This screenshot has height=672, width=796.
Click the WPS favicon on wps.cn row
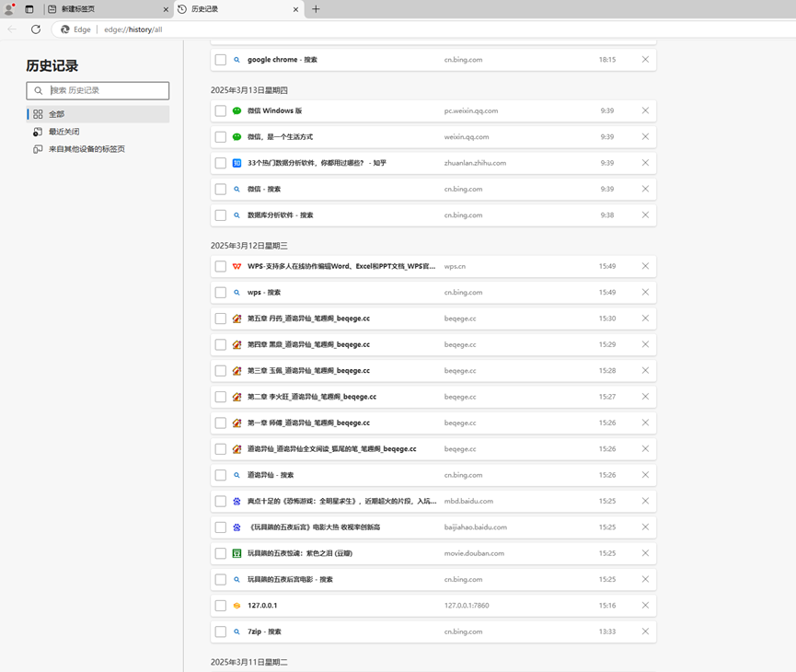pyautogui.click(x=236, y=266)
